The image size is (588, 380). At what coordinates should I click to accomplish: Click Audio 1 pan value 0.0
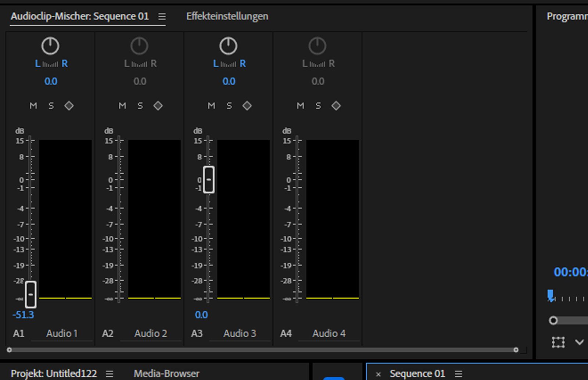point(51,81)
